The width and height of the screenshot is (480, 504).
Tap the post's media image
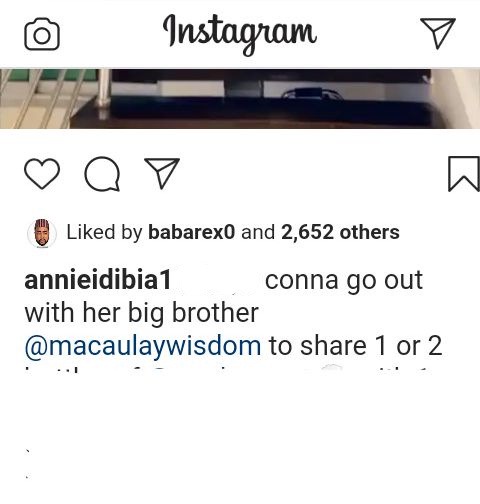click(x=240, y=98)
